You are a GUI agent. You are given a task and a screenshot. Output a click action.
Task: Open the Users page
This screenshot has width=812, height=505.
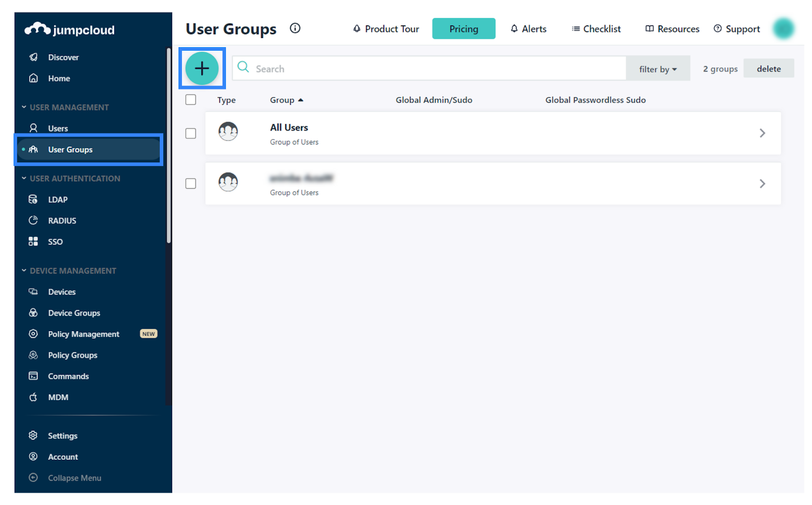click(x=58, y=128)
